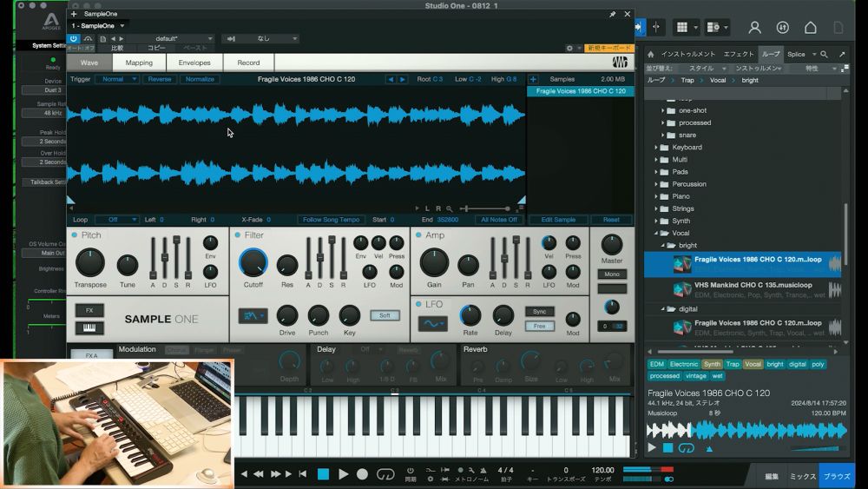The width and height of the screenshot is (868, 489).
Task: Click the waveform zoom magnifier icon
Action: pos(450,208)
